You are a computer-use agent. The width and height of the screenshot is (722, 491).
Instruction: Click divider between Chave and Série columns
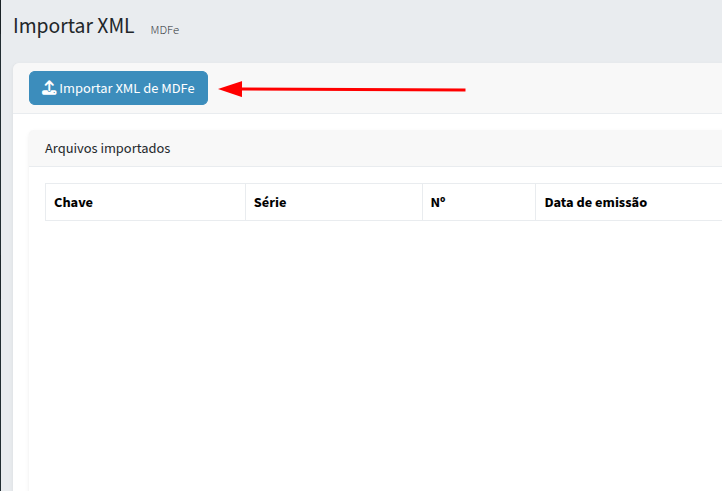click(x=245, y=202)
